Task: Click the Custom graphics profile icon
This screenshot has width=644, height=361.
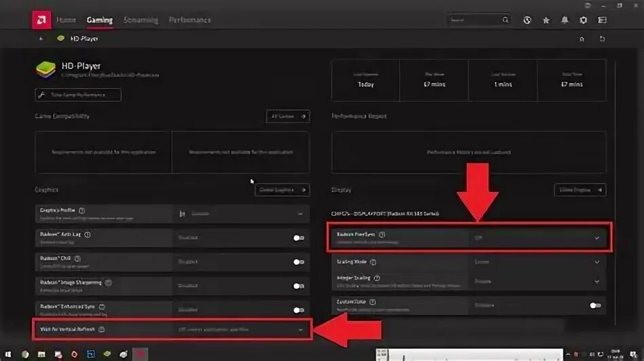Action: tap(182, 214)
